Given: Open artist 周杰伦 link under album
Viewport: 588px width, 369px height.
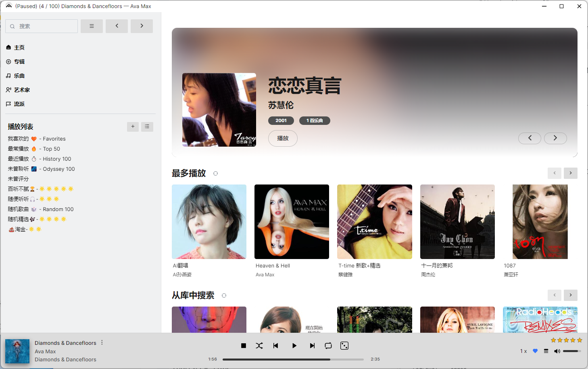Looking at the screenshot, I should (428, 275).
